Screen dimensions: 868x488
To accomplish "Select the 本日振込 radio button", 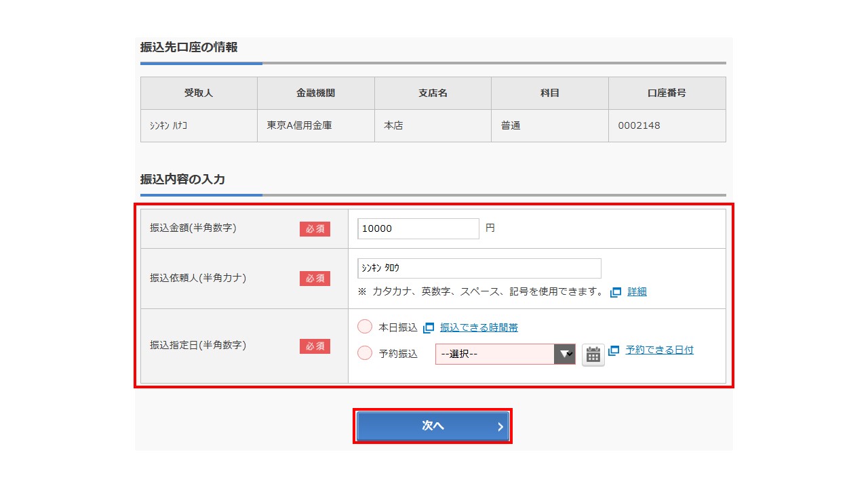I will click(x=365, y=327).
